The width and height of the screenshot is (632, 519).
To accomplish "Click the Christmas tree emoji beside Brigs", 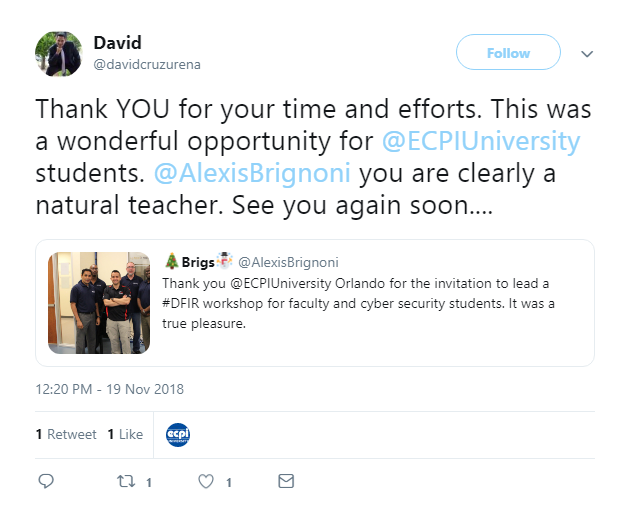I will [172, 261].
